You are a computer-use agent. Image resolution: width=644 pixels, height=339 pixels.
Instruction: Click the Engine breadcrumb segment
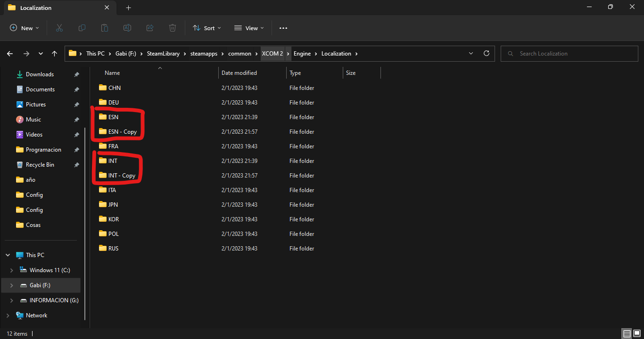tap(302, 54)
